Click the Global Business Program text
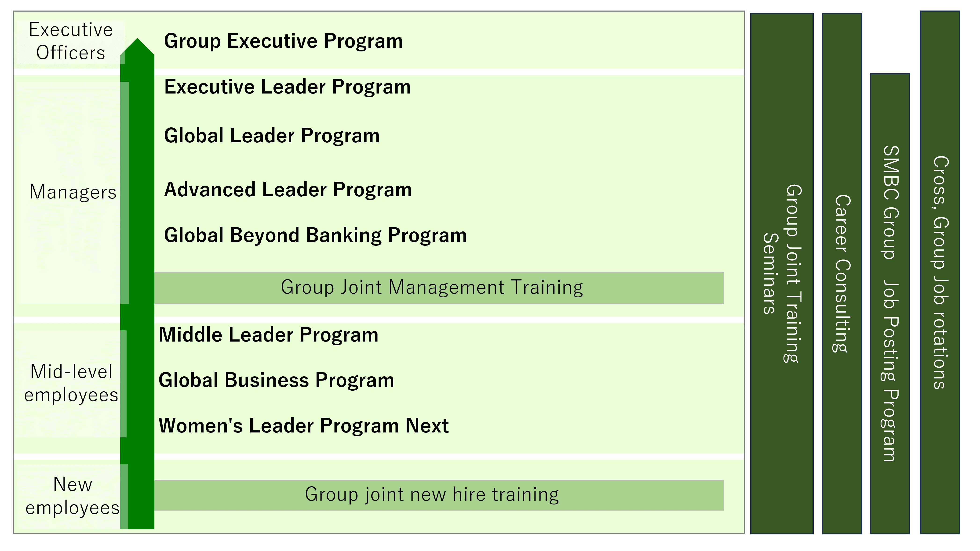This screenshot has height=551, width=980. pos(277,380)
